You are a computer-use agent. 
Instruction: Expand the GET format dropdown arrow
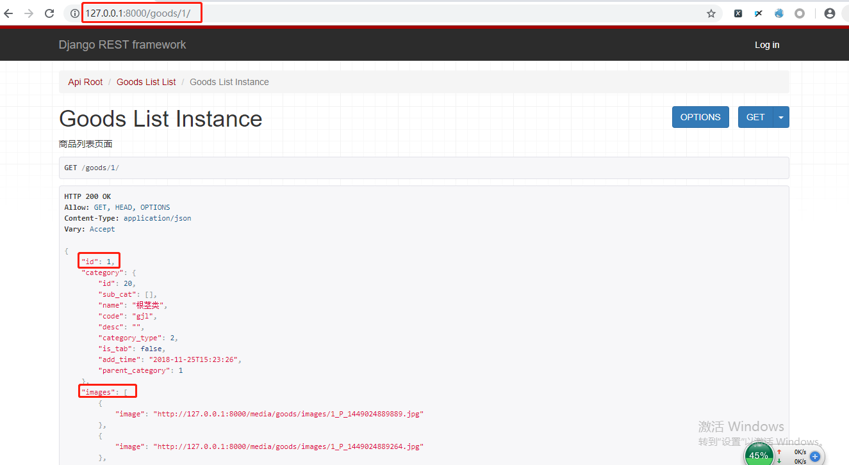tap(781, 117)
